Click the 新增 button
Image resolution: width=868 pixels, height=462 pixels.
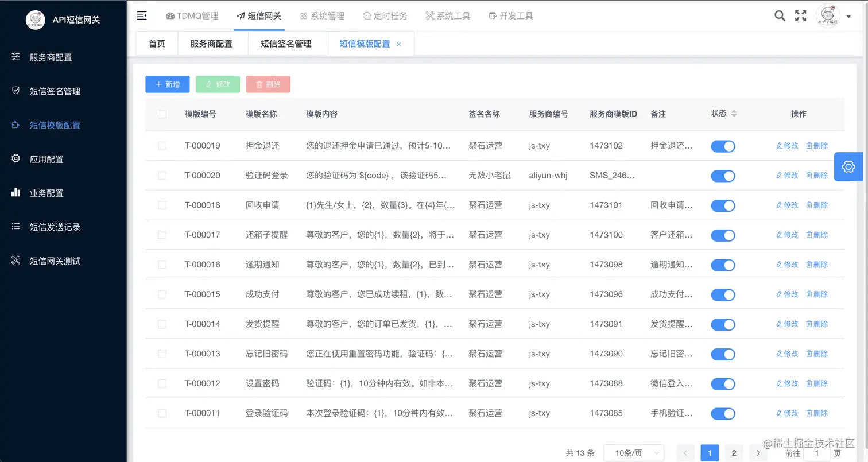(167, 84)
